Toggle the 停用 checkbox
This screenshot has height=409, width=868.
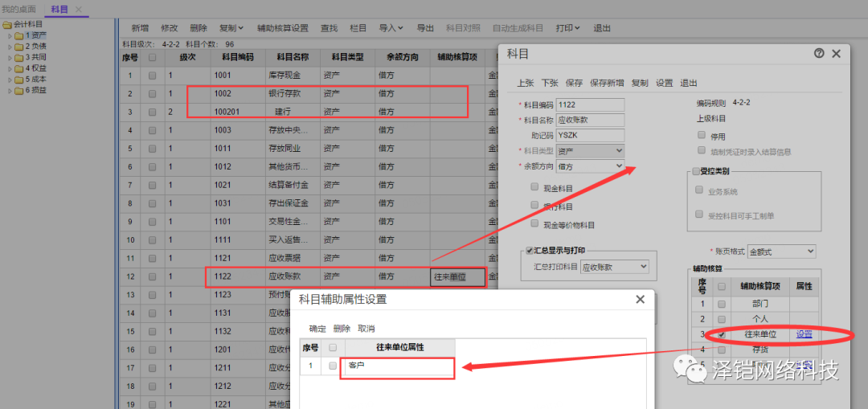[x=702, y=136]
